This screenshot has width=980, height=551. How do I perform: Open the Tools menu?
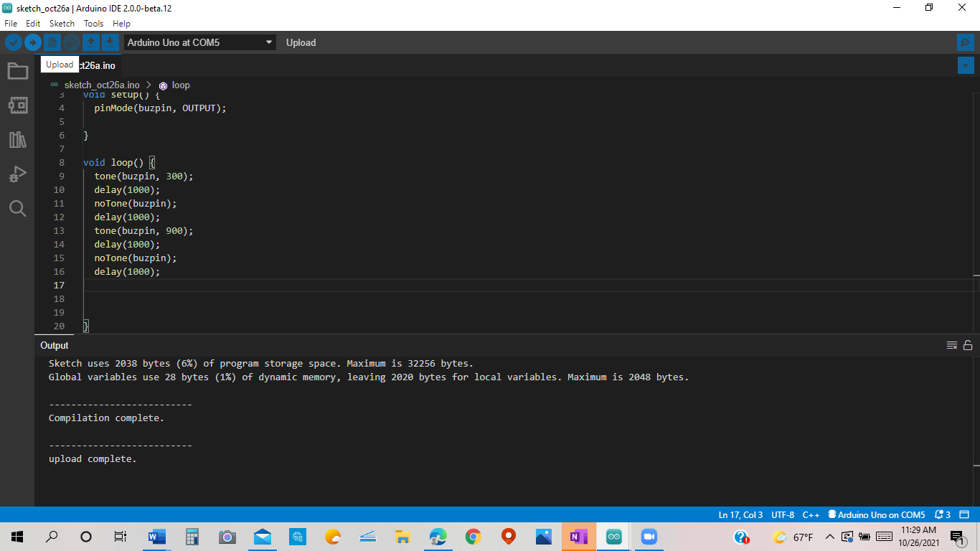coord(93,24)
